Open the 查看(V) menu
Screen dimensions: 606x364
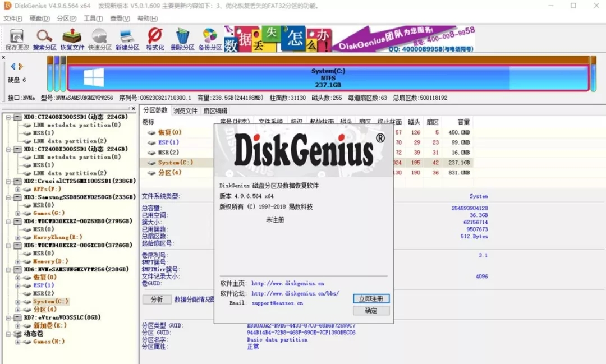pos(120,18)
